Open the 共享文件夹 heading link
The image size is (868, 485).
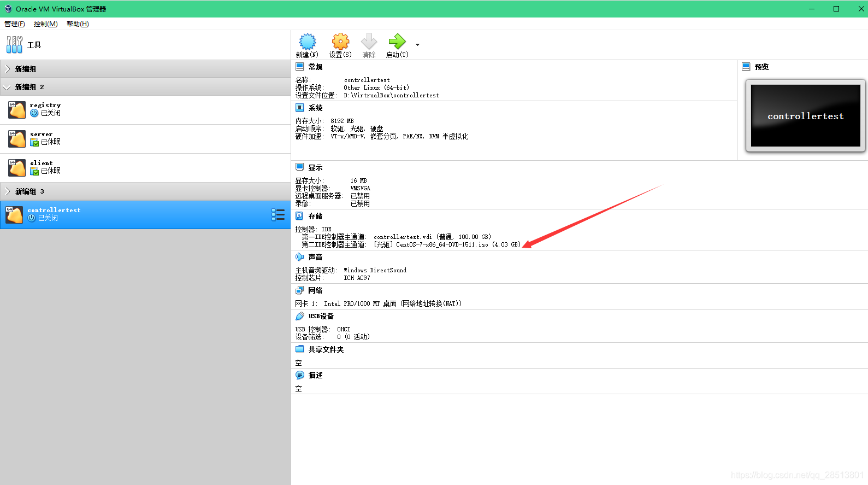[326, 349]
